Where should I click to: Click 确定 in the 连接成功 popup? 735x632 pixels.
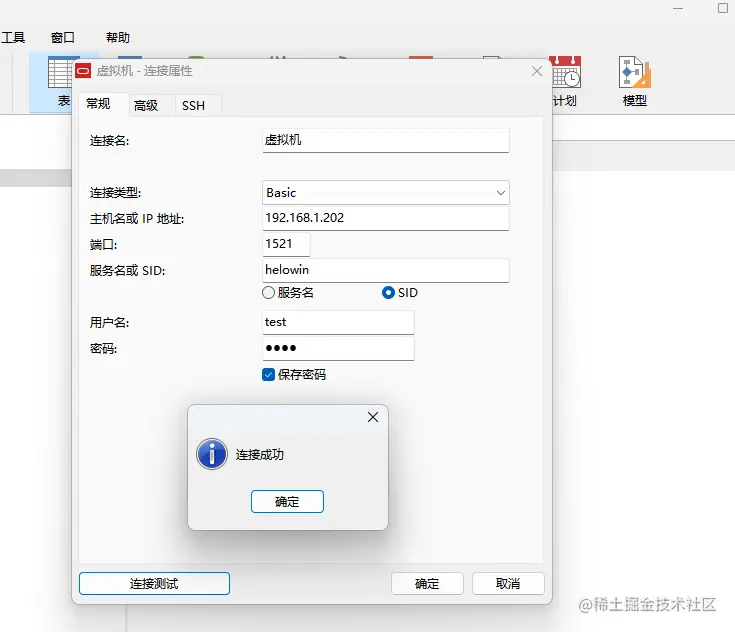[x=287, y=502]
